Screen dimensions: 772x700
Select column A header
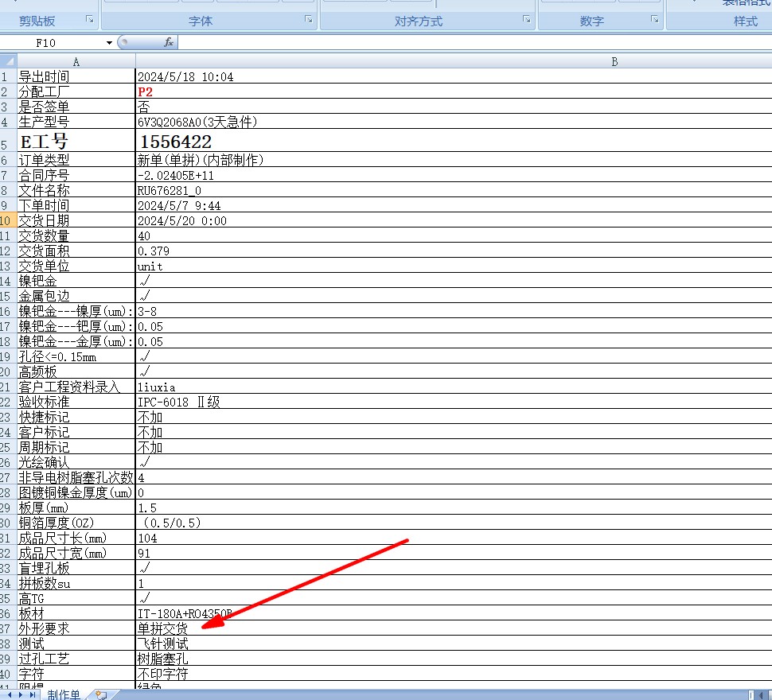tap(76, 61)
